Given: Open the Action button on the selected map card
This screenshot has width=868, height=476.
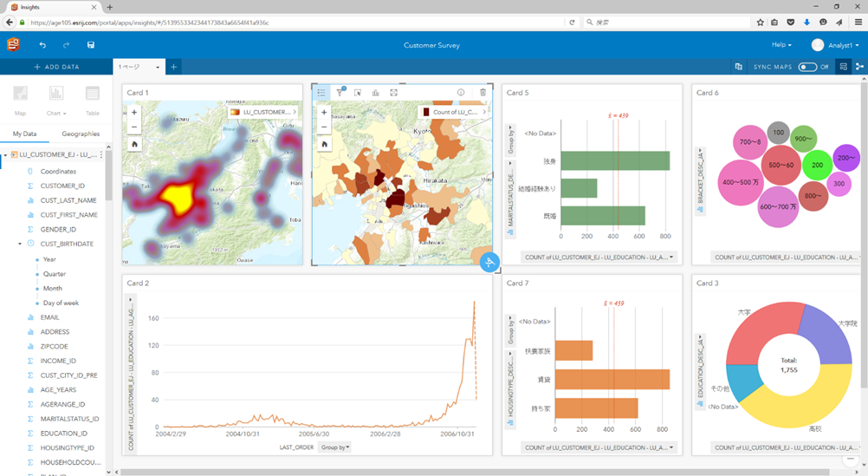Looking at the screenshot, I should pyautogui.click(x=489, y=262).
